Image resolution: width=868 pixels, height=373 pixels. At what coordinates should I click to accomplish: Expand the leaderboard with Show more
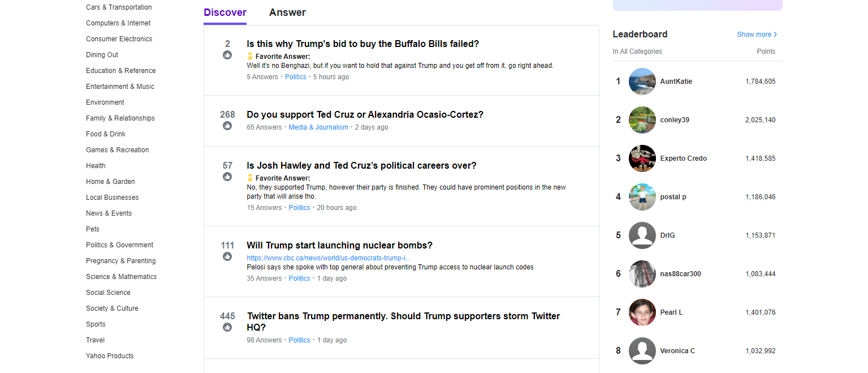757,34
